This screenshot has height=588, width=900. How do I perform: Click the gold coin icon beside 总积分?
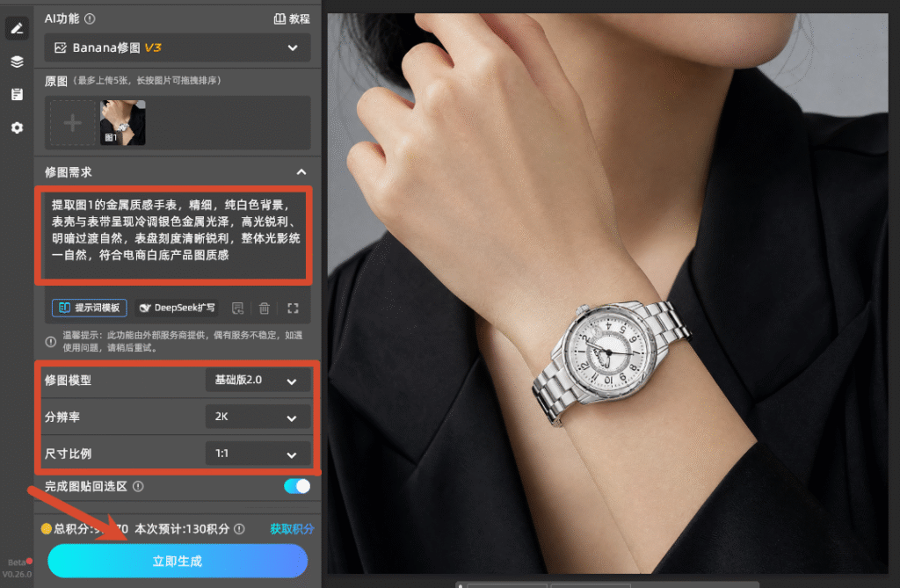[47, 529]
